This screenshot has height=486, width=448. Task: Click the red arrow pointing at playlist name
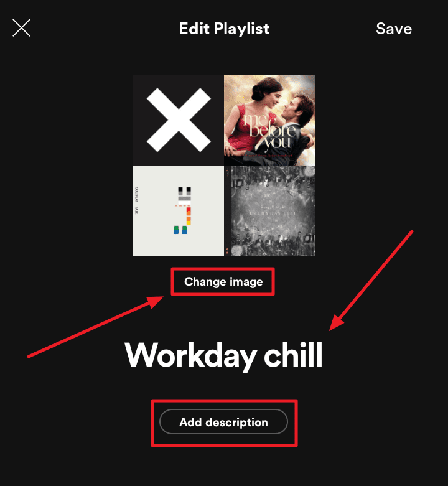tap(371, 281)
